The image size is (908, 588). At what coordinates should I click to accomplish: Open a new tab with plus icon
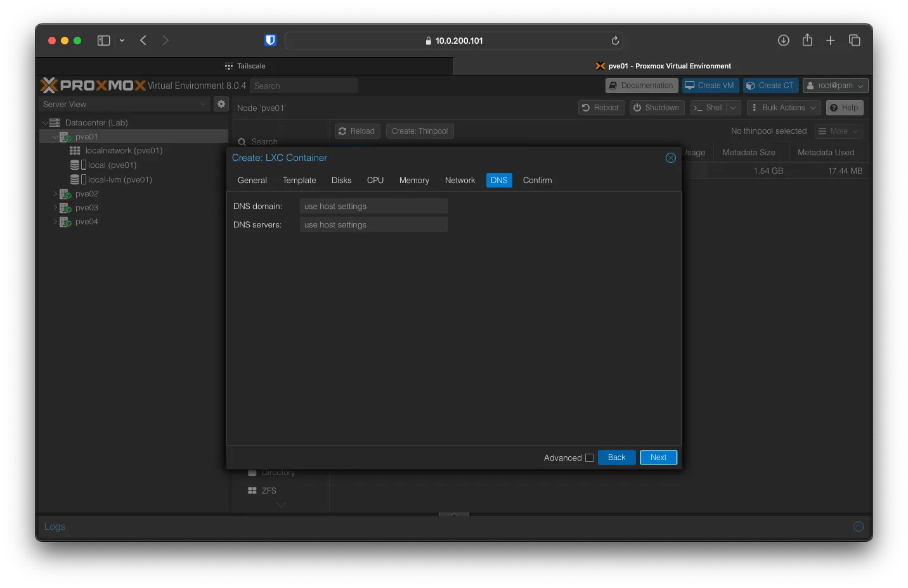point(831,41)
